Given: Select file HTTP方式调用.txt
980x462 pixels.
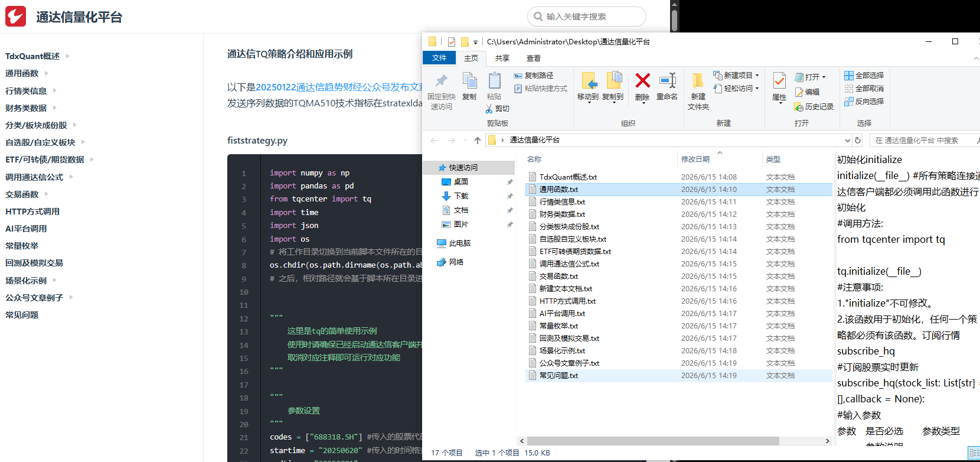Looking at the screenshot, I should click(x=567, y=301).
